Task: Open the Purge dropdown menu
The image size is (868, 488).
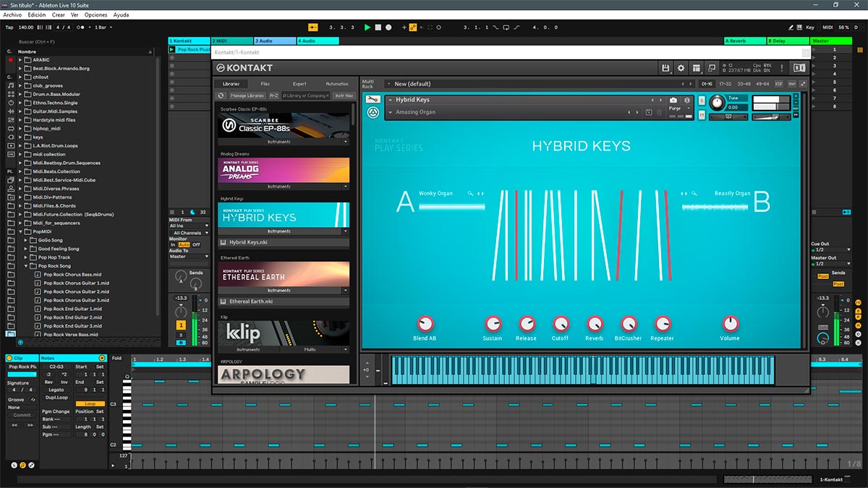Action: [678, 108]
